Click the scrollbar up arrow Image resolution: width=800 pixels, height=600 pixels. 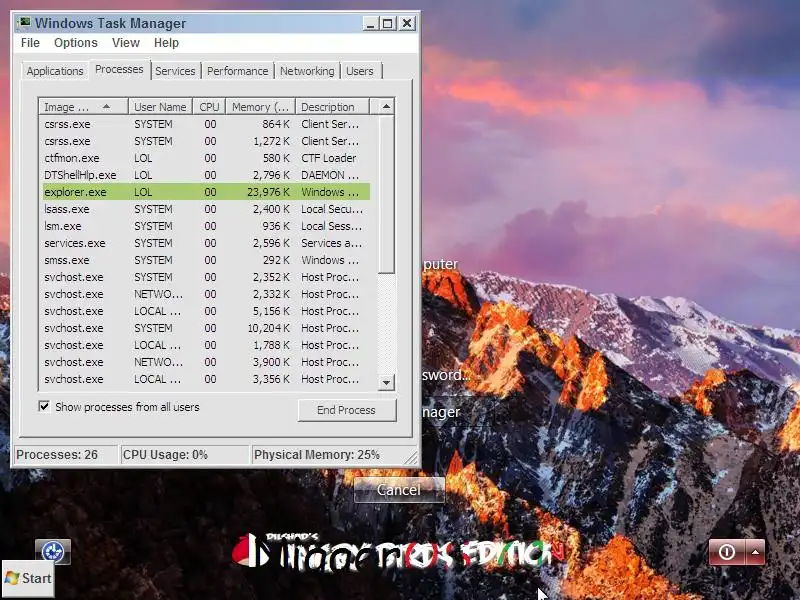[x=386, y=107]
